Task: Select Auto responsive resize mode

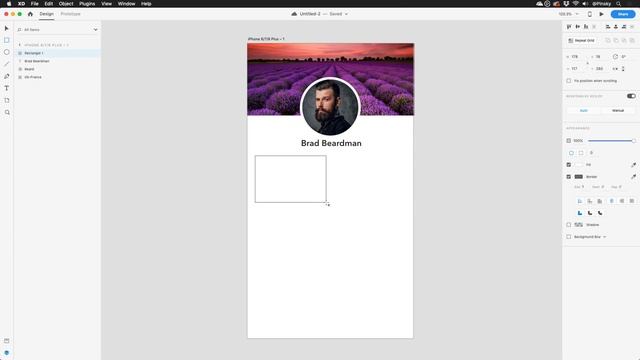Action: pos(584,111)
